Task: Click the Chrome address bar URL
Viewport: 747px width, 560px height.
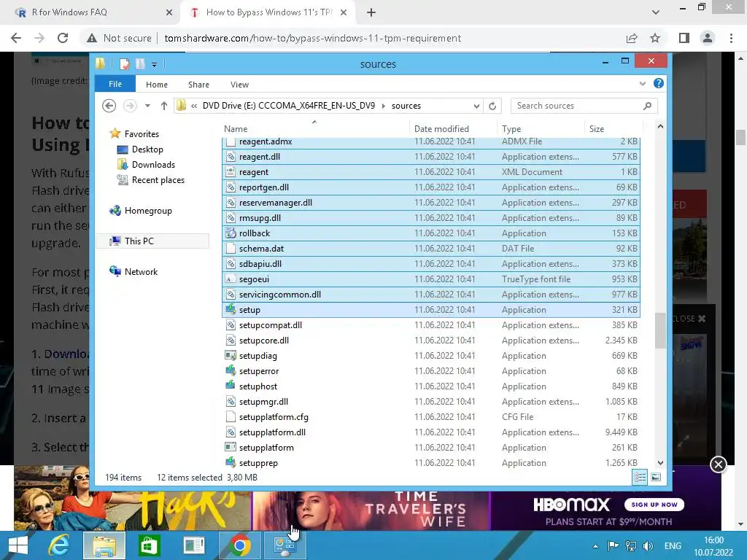Action: point(312,38)
